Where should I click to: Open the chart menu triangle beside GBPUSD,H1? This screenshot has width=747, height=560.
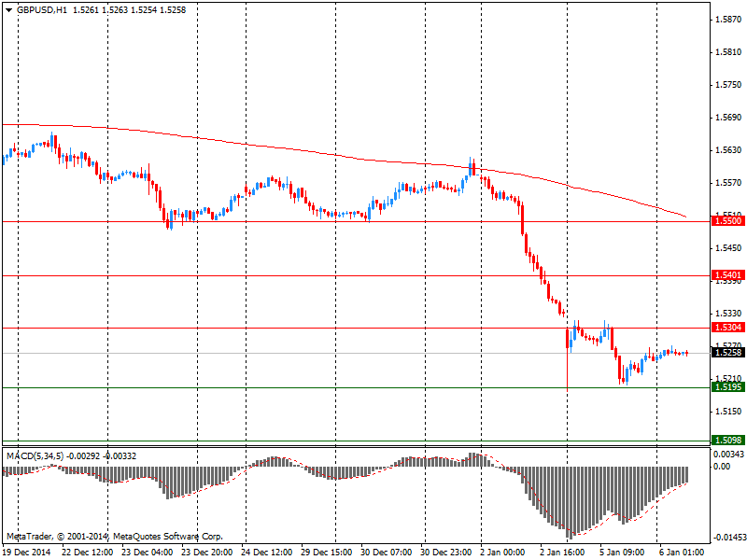click(x=9, y=10)
